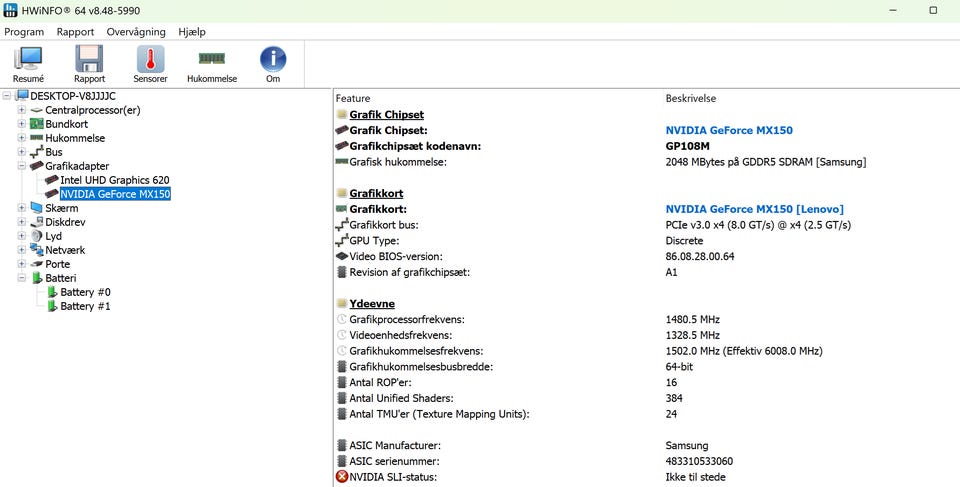Select the Hukommelse label in tree

click(75, 138)
